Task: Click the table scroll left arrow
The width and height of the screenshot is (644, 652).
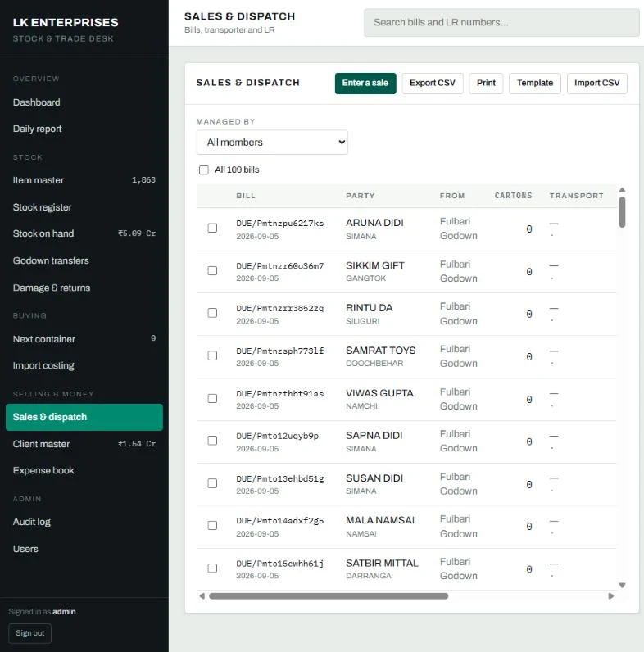Action: 202,595
